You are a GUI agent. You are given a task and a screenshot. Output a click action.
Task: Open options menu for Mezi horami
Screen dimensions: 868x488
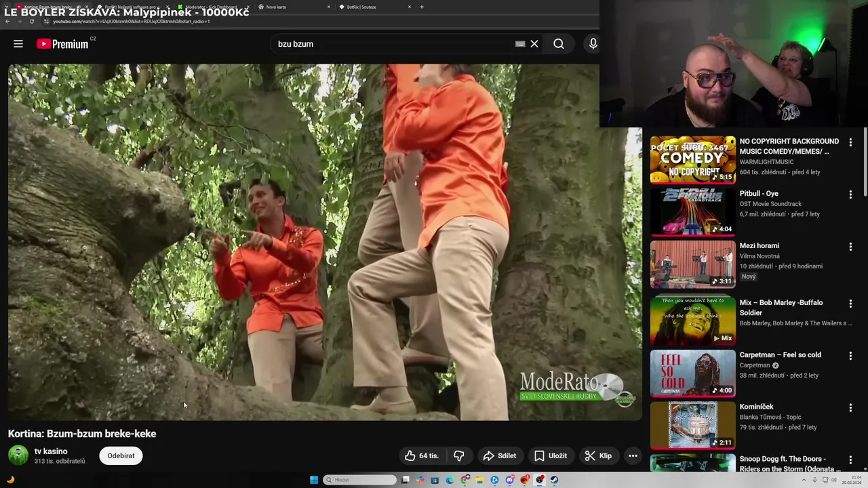[x=850, y=247]
